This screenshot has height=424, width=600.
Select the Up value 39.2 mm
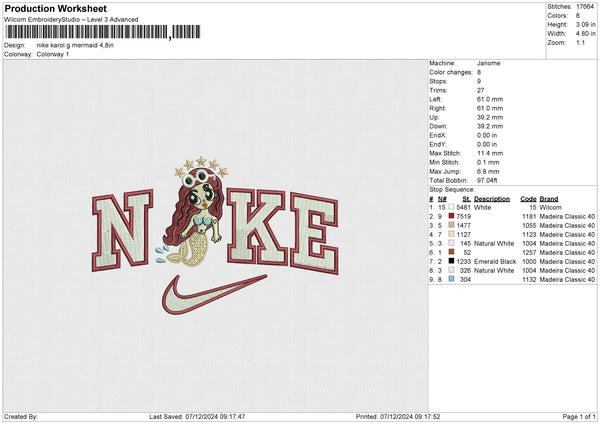[x=490, y=117]
